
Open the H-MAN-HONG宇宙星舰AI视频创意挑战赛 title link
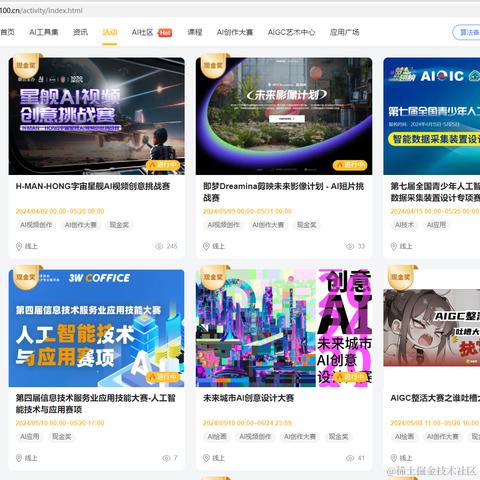point(93,186)
